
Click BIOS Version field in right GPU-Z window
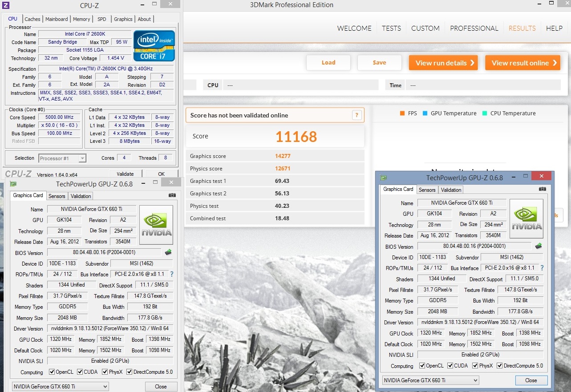coord(474,246)
